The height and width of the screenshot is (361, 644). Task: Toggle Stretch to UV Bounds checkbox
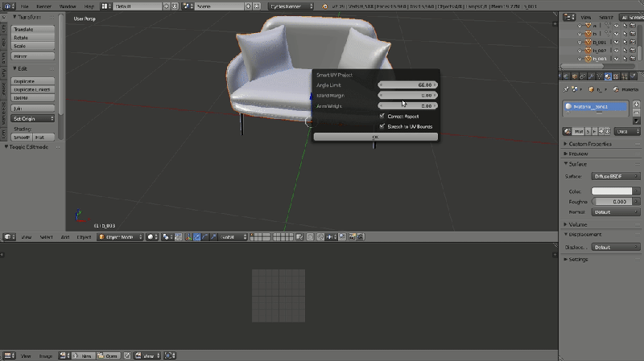(382, 126)
